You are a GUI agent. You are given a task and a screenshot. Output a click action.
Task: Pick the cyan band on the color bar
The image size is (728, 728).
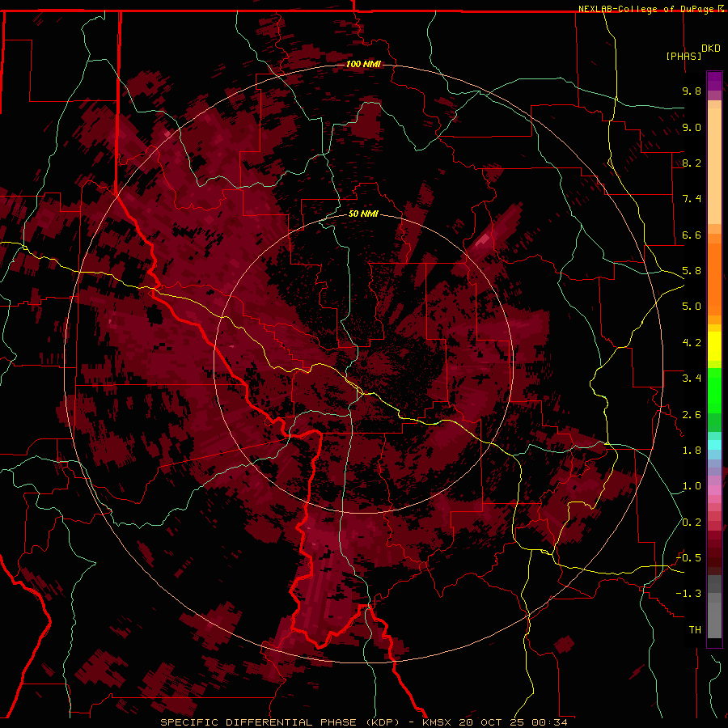[x=714, y=445]
